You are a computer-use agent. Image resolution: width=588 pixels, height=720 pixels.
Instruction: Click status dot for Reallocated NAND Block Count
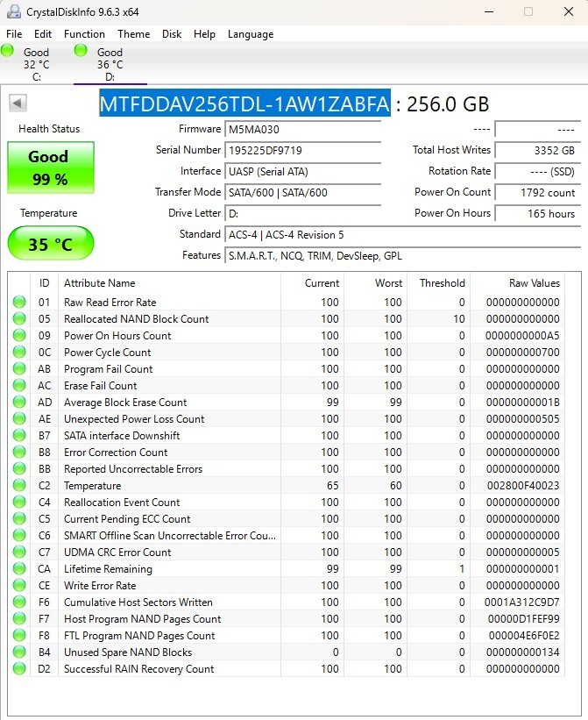(19, 318)
